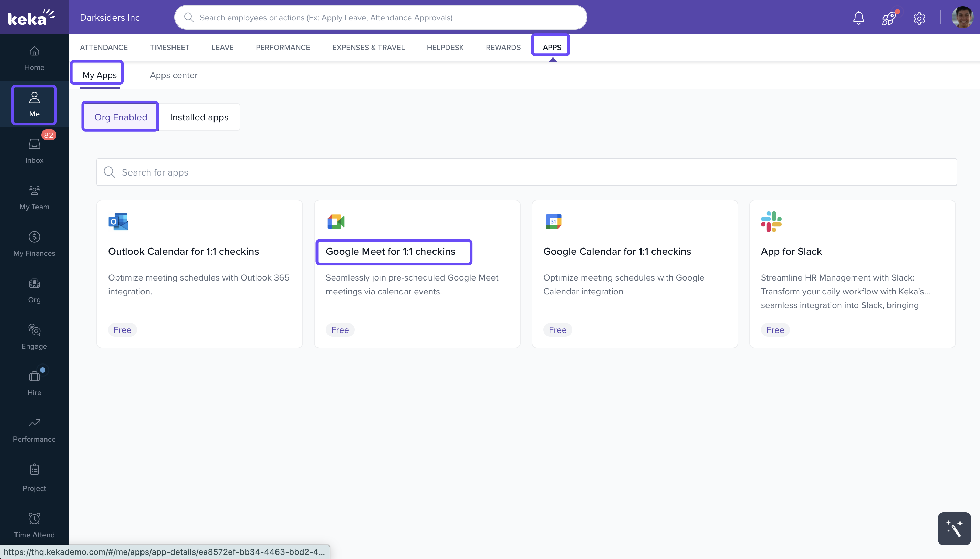Open Outlook Calendar for 1:1 checkins app
The image size is (980, 559).
pos(184,251)
